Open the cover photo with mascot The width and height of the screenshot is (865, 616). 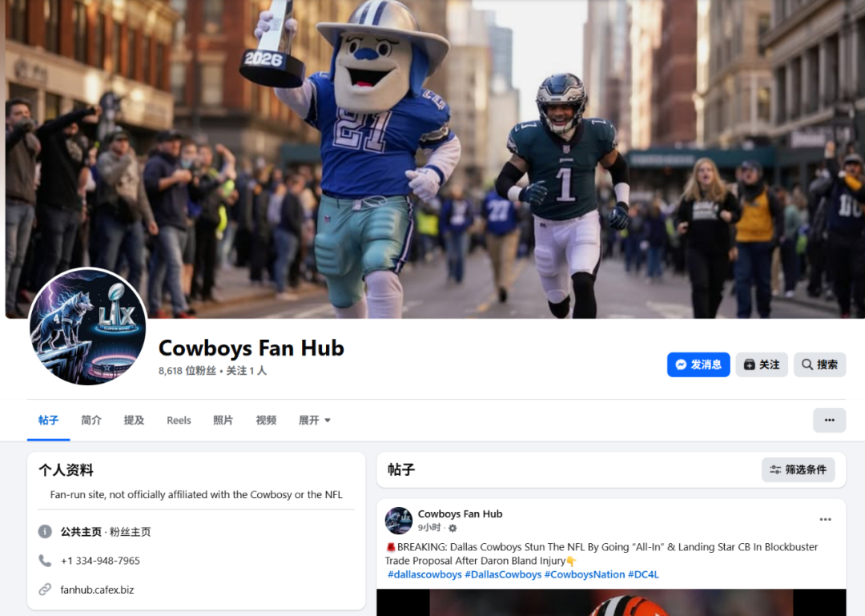coord(435,159)
